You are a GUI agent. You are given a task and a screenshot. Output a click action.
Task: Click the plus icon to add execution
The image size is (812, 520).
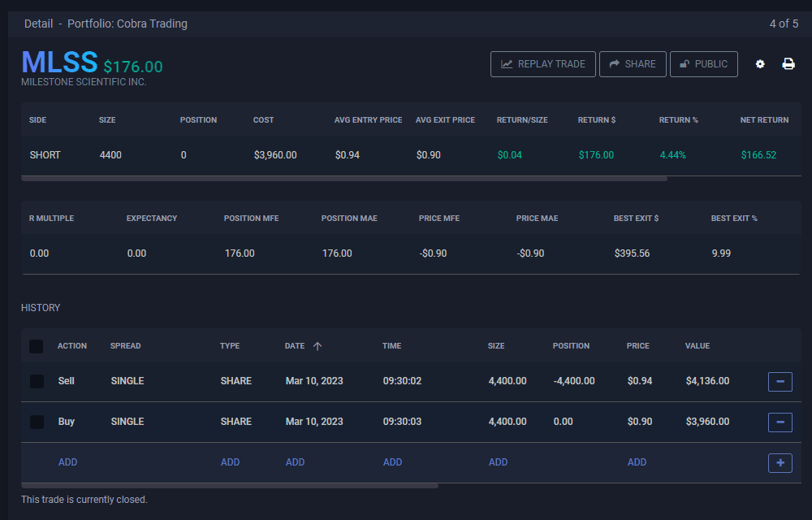pos(780,462)
